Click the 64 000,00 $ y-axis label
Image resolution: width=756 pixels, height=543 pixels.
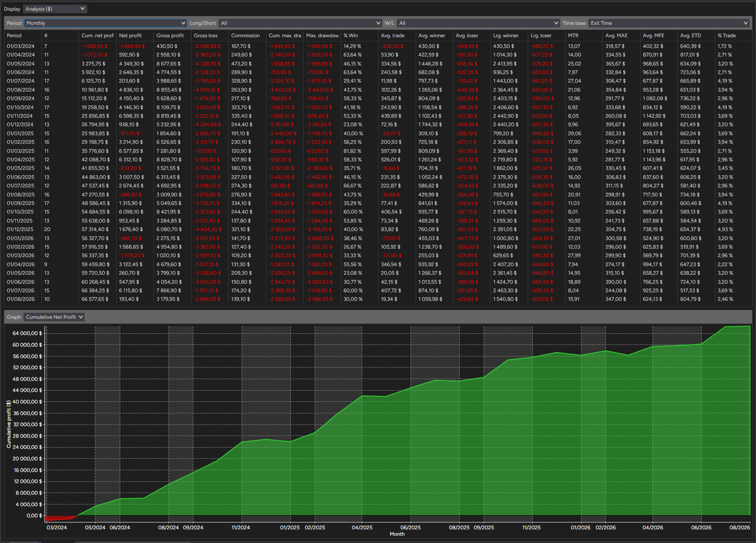click(x=27, y=333)
